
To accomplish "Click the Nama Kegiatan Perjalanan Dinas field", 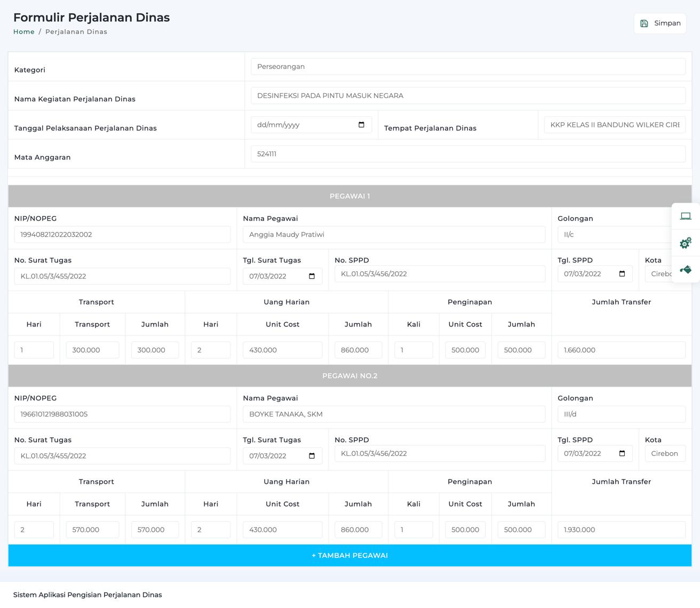I will tap(468, 96).
